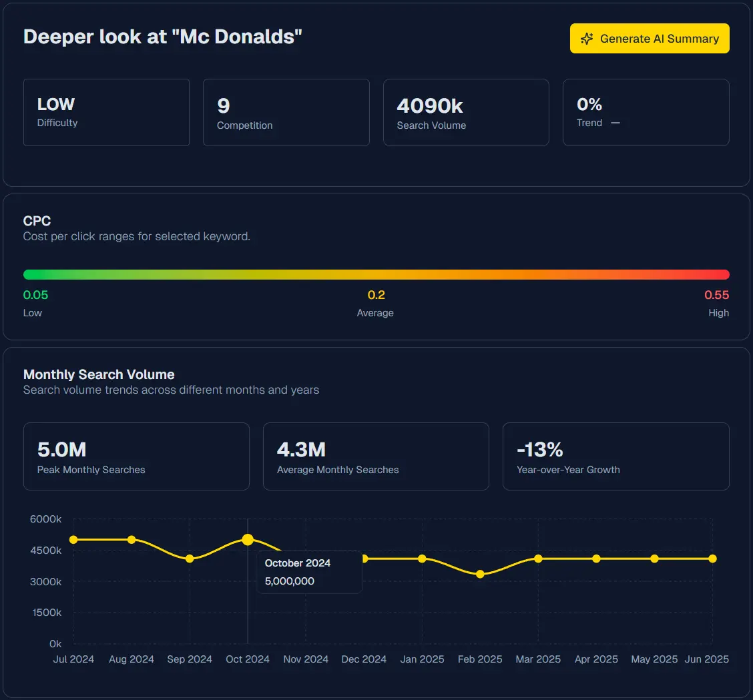The width and height of the screenshot is (753, 700).
Task: Click the October 2024 tooltip box
Action: [x=310, y=573]
